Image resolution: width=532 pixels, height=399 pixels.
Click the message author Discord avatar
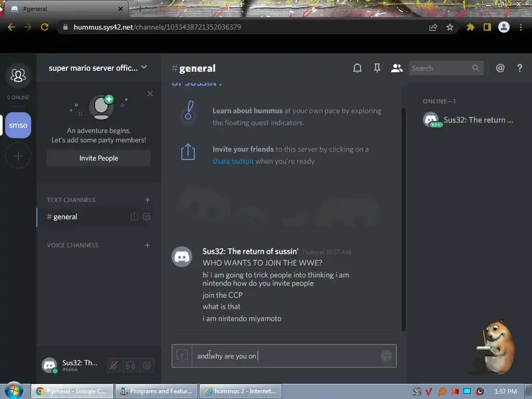click(182, 257)
